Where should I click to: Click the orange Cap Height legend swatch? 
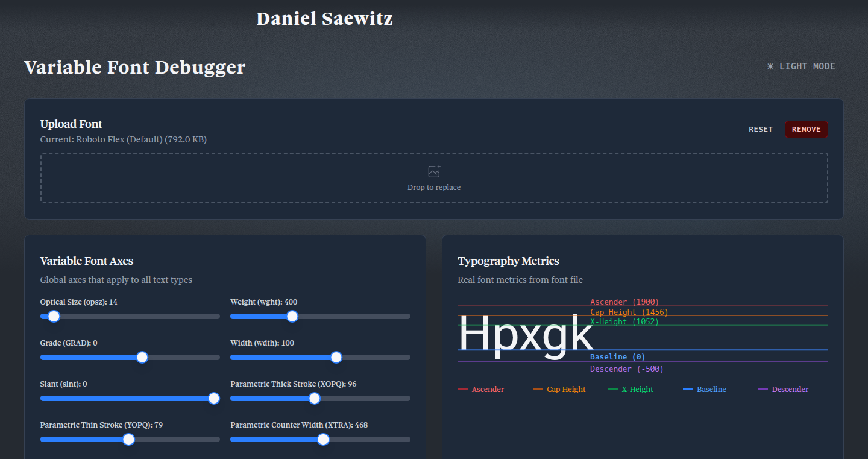(x=538, y=390)
